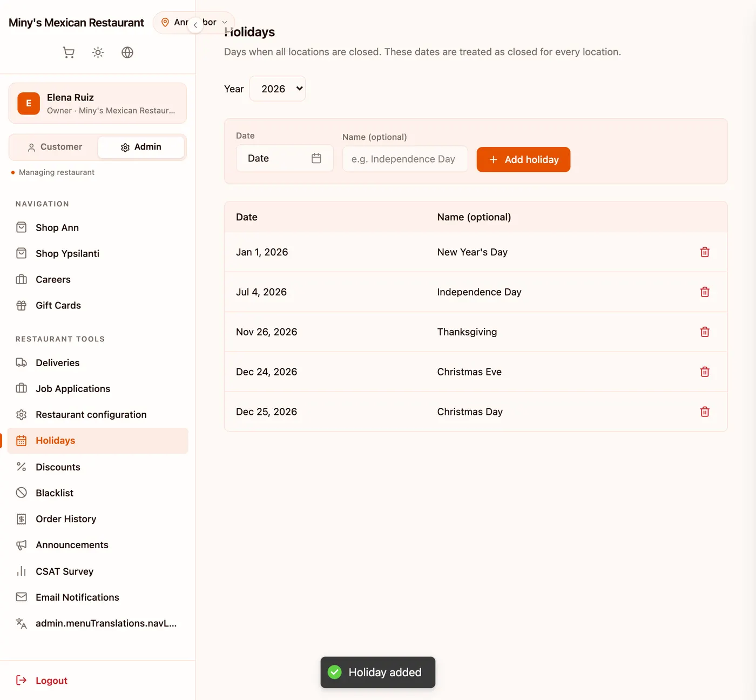This screenshot has height=700, width=756.
Task: Open Gift Cards page
Action: (98, 306)
